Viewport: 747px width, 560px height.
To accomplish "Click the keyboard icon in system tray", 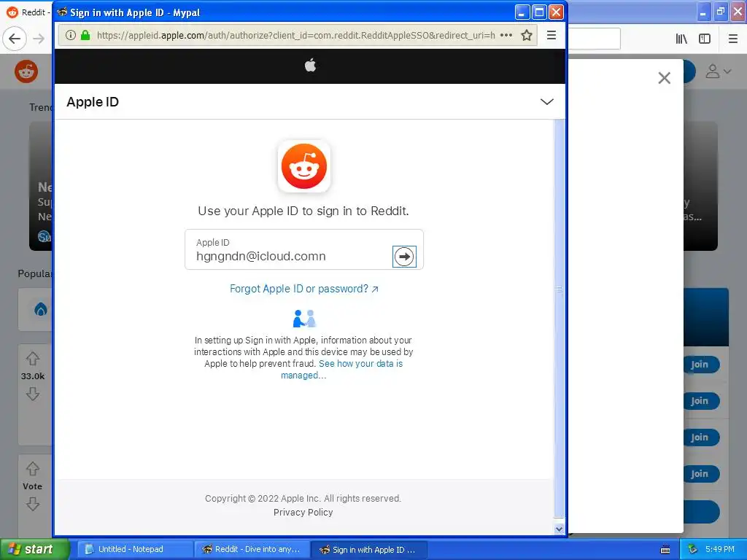I will click(x=665, y=550).
